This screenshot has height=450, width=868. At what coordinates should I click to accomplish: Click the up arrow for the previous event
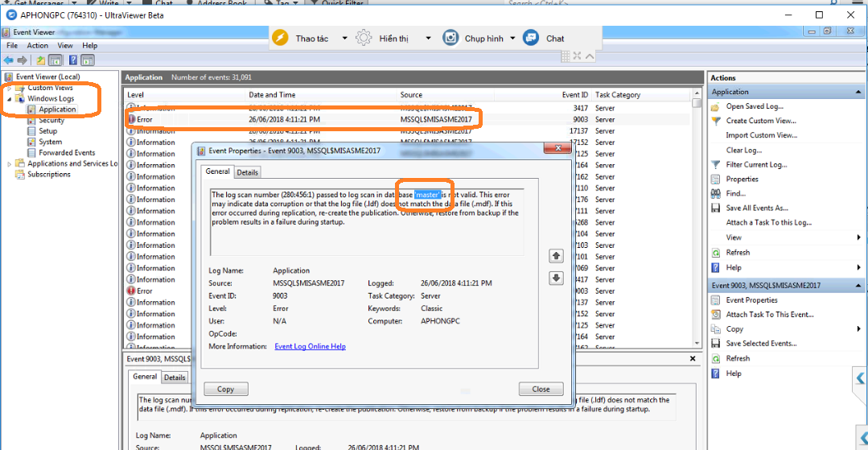click(x=556, y=256)
